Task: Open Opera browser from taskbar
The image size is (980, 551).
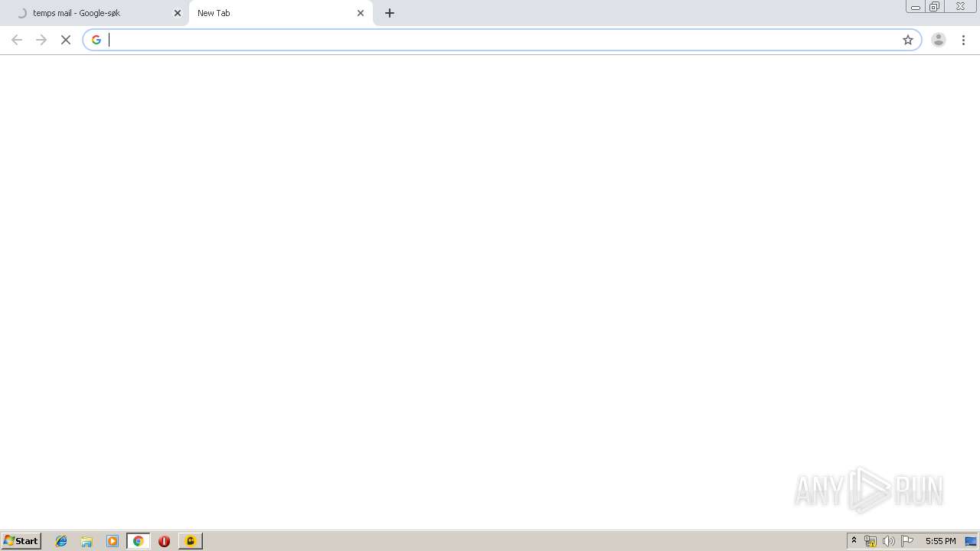Action: pos(164,541)
